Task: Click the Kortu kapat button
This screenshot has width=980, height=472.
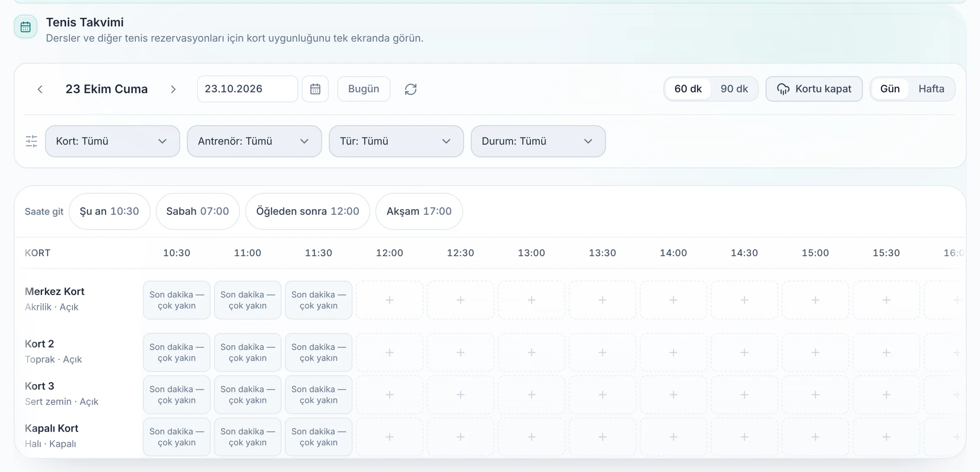Action: tap(814, 89)
